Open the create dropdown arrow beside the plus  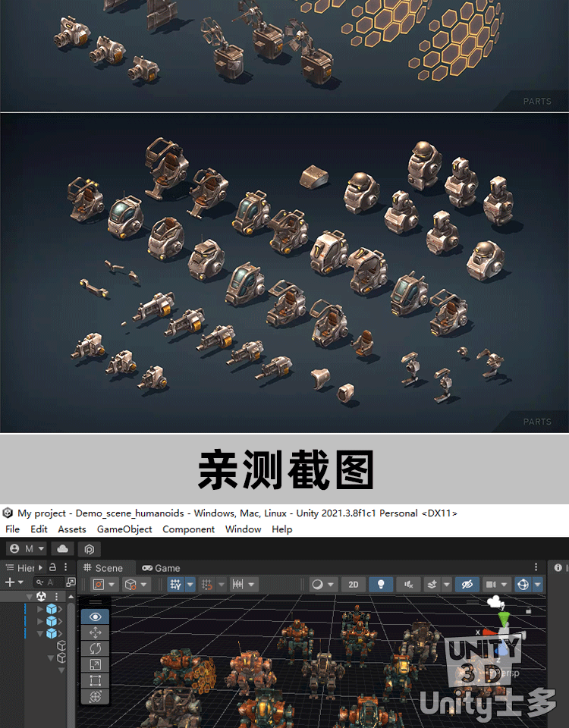[20, 582]
